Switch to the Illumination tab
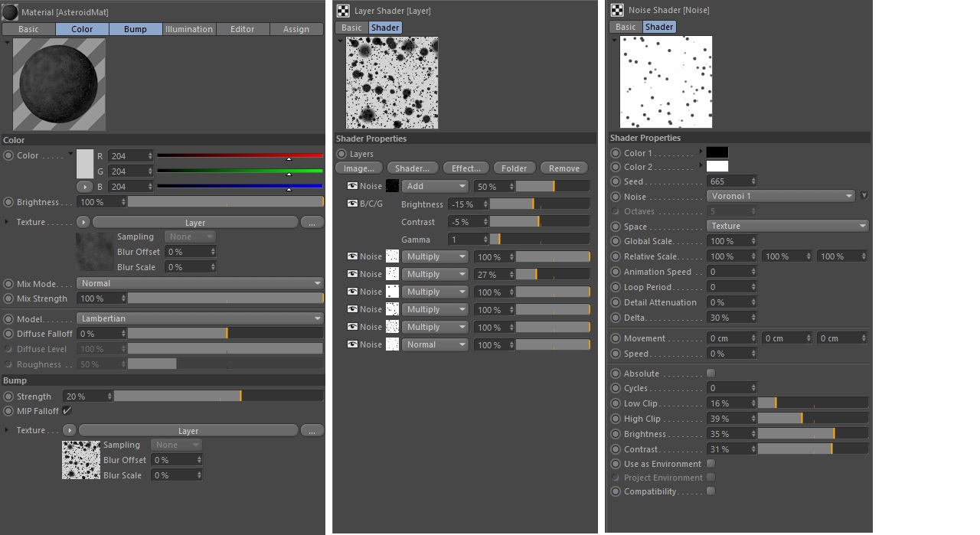Image resolution: width=980 pixels, height=535 pixels. 189,29
